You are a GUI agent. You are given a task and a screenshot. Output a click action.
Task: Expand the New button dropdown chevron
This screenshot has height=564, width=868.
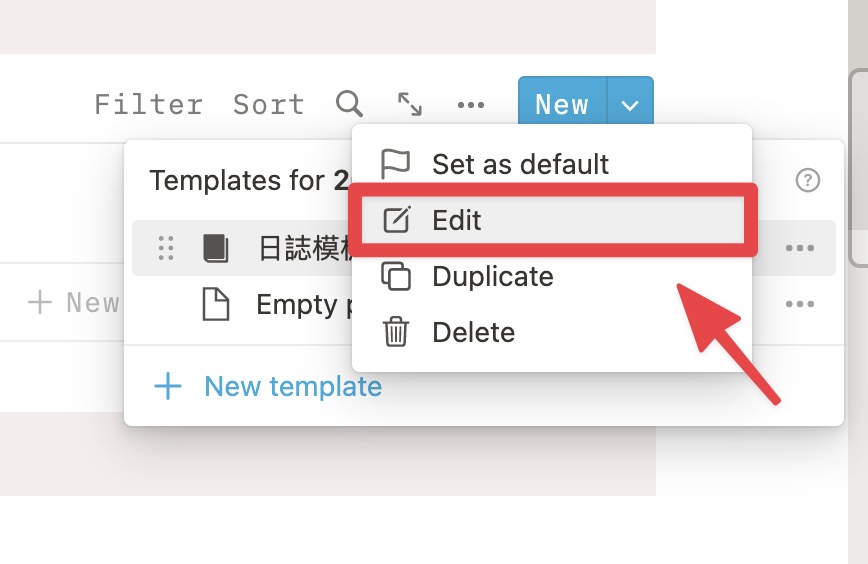[x=630, y=105]
